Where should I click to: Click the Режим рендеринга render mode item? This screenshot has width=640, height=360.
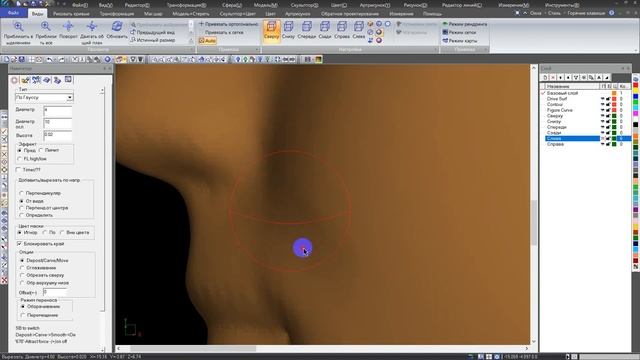464,24
